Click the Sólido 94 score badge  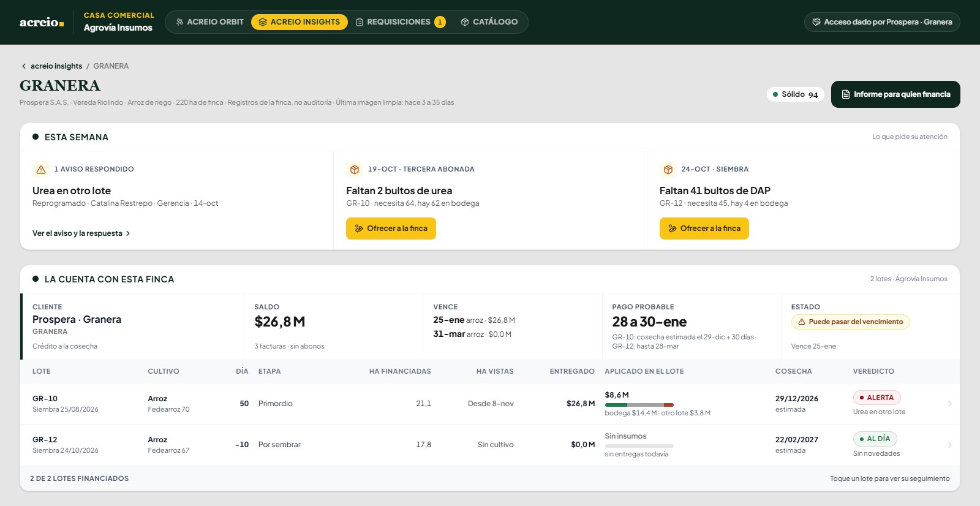coord(796,94)
